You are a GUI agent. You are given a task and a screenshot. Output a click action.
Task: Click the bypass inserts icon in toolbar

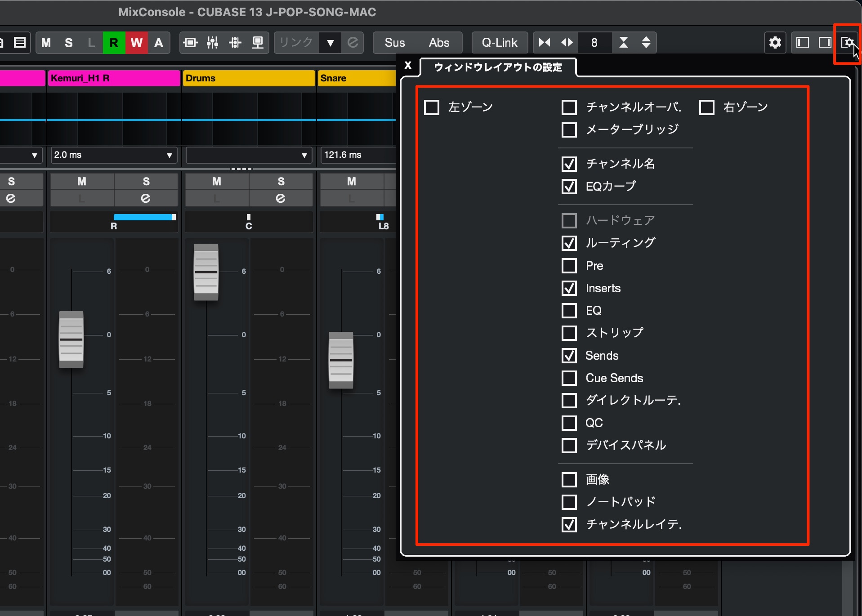[x=191, y=43]
